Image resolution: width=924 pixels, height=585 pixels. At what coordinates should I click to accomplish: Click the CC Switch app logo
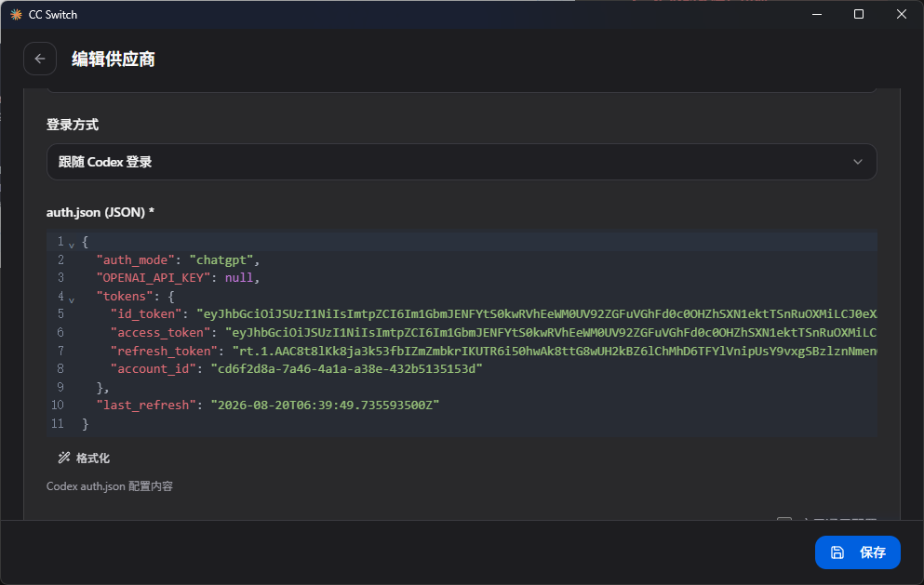16,15
